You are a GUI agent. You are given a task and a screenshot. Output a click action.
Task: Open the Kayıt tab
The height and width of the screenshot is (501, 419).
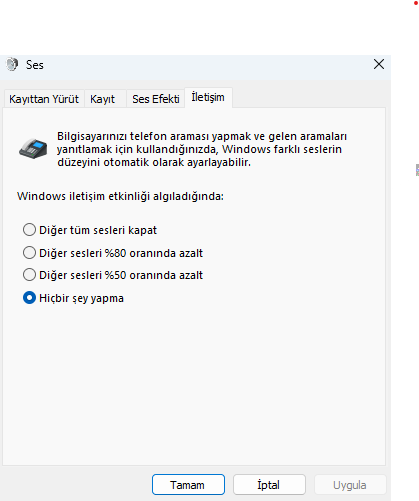tap(105, 99)
